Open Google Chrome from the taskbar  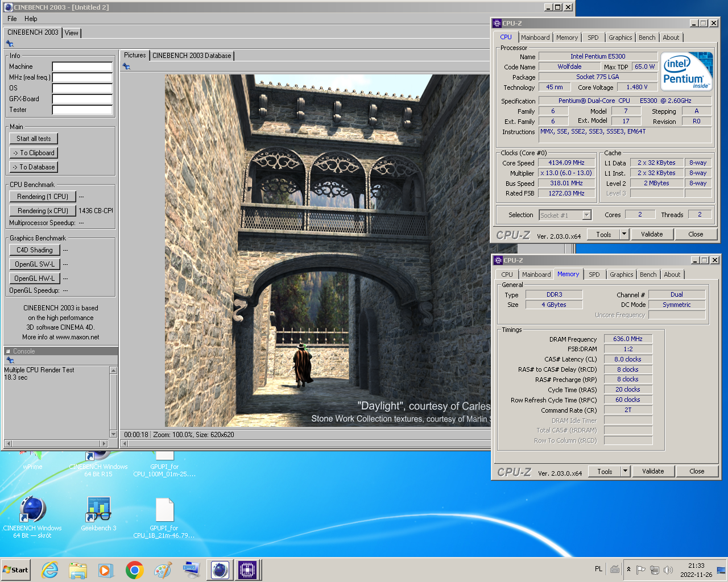tap(134, 569)
